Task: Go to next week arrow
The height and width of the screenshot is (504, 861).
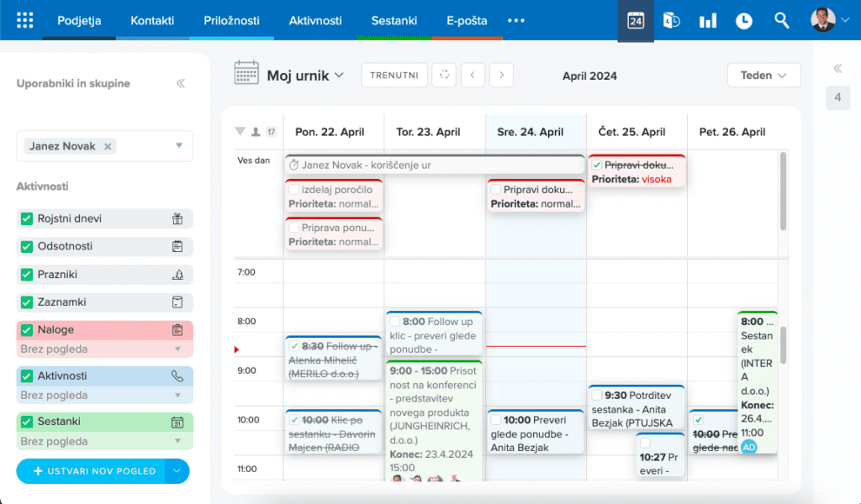Action: point(501,76)
